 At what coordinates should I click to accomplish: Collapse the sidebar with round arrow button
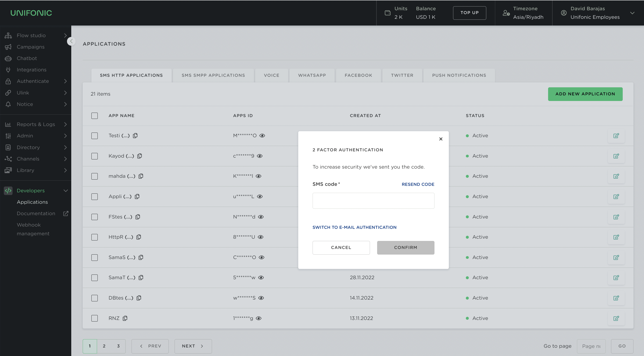tap(71, 41)
